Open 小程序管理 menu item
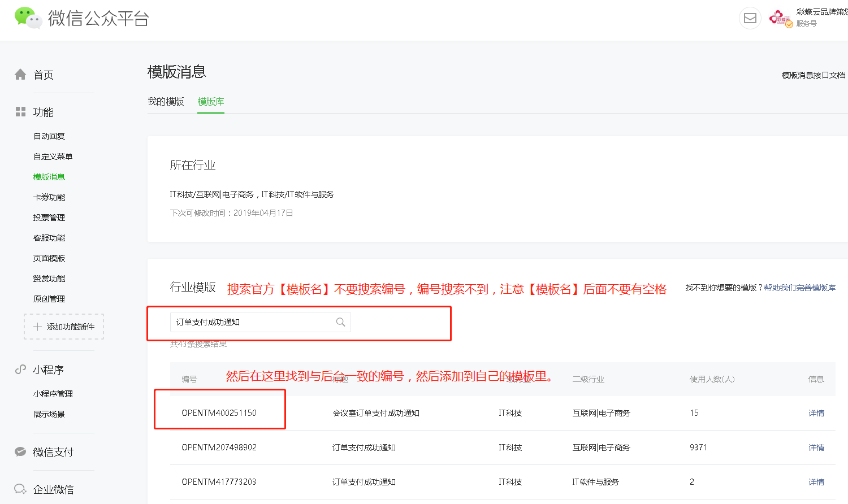This screenshot has width=848, height=504. tap(53, 394)
